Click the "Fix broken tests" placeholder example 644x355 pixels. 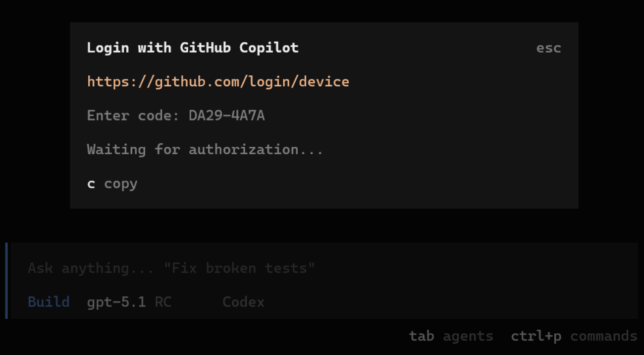point(239,268)
